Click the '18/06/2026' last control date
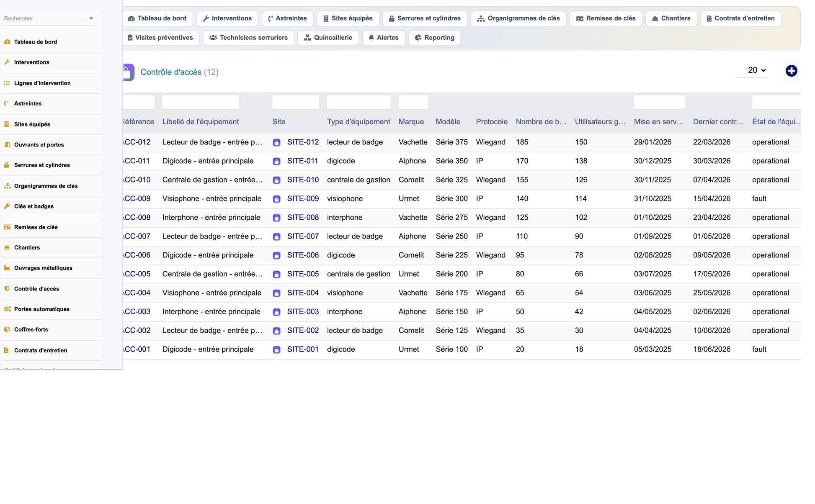 [x=712, y=350]
